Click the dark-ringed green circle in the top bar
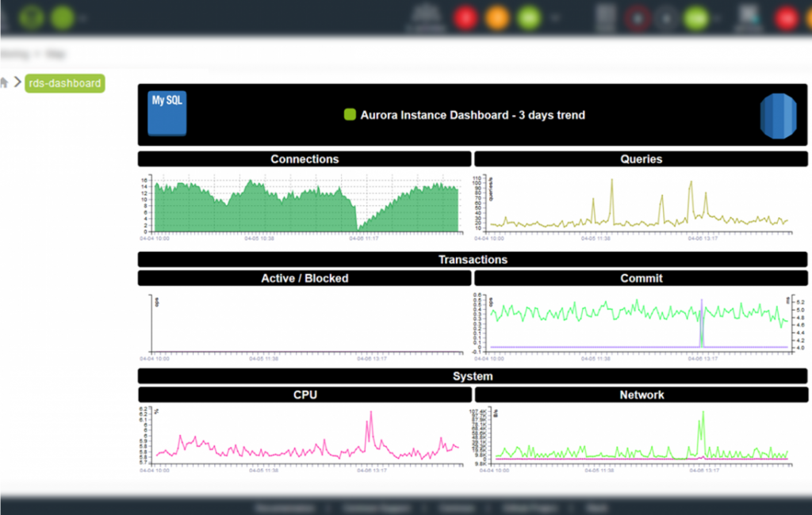Screen dimensions: 812x515 pos(31,17)
